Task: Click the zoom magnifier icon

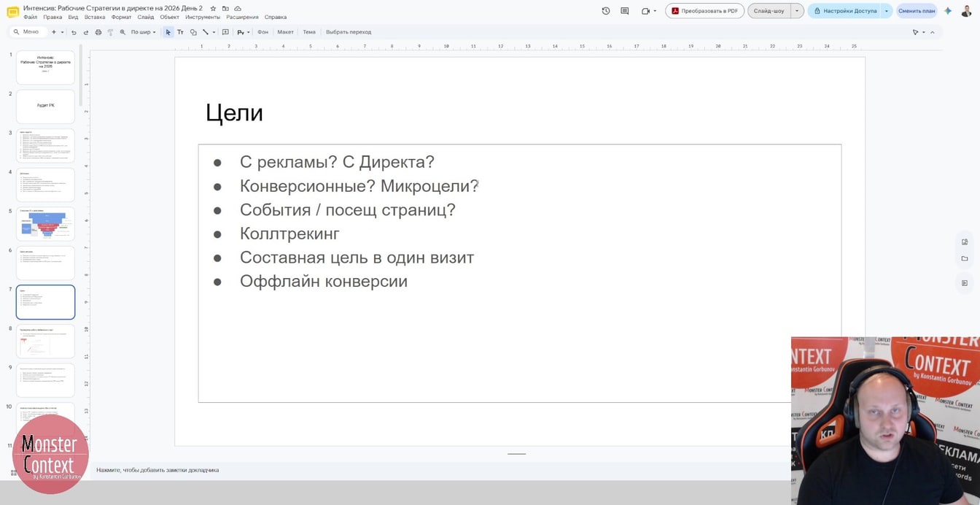Action: pyautogui.click(x=122, y=32)
